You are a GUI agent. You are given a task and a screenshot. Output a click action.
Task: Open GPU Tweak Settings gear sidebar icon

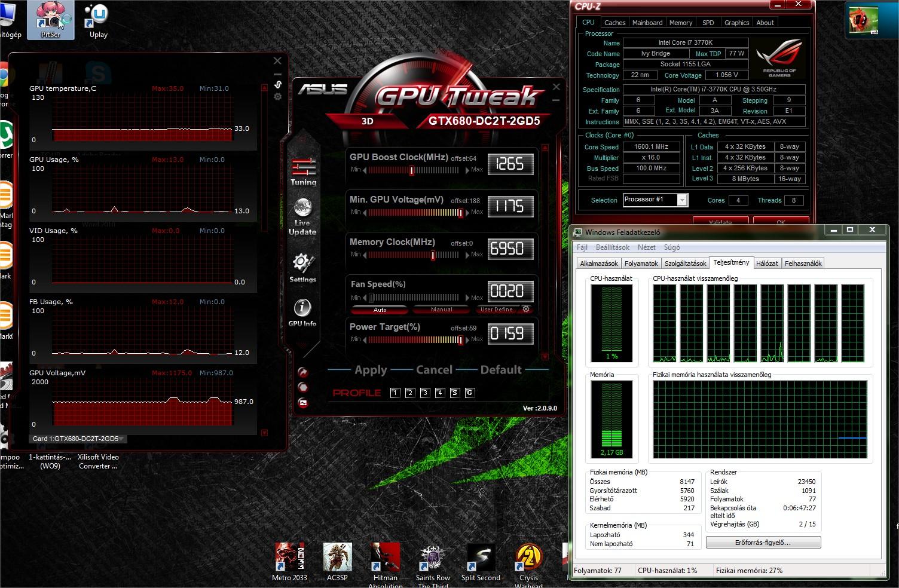[x=302, y=267]
